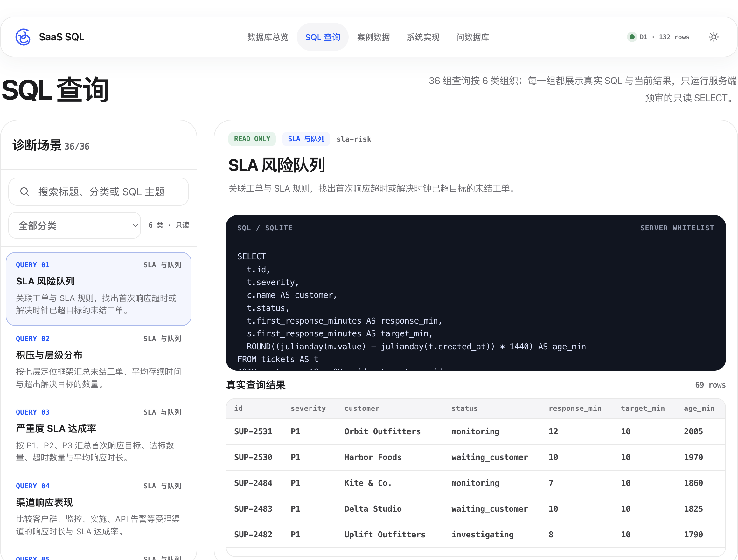Click the 诊断场景 36/36 heading
This screenshot has height=560, width=738.
pyautogui.click(x=51, y=145)
